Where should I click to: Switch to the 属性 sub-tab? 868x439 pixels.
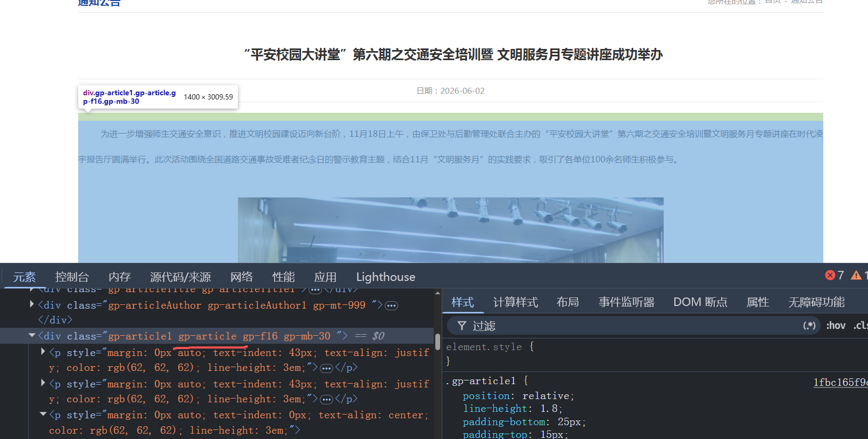click(x=758, y=302)
